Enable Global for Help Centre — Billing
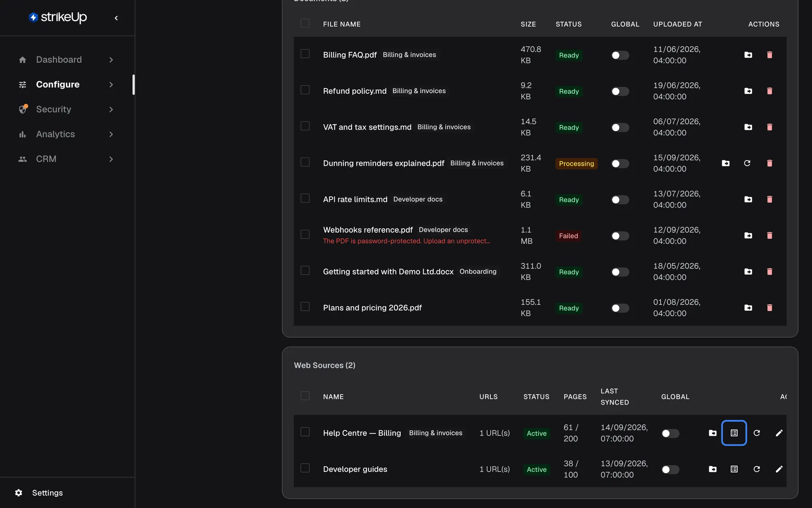 (670, 433)
